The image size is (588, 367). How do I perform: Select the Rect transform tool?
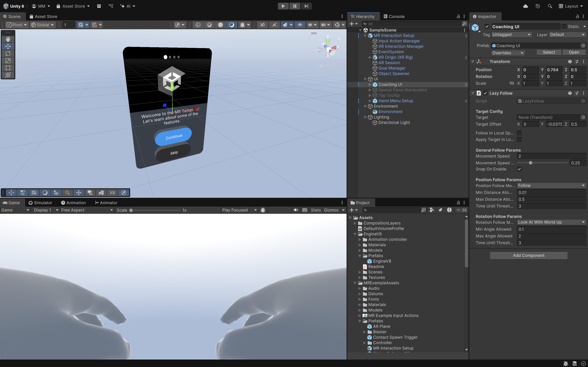pos(8,68)
